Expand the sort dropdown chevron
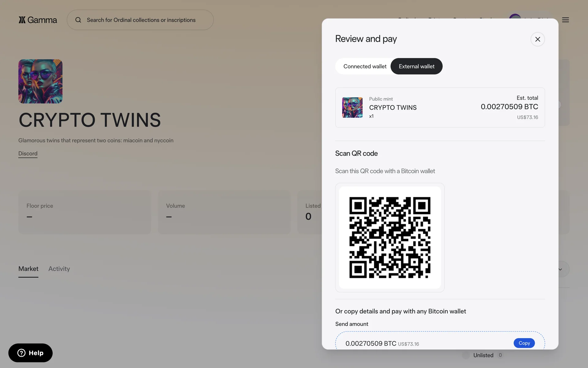This screenshot has width=588, height=368. point(560,269)
